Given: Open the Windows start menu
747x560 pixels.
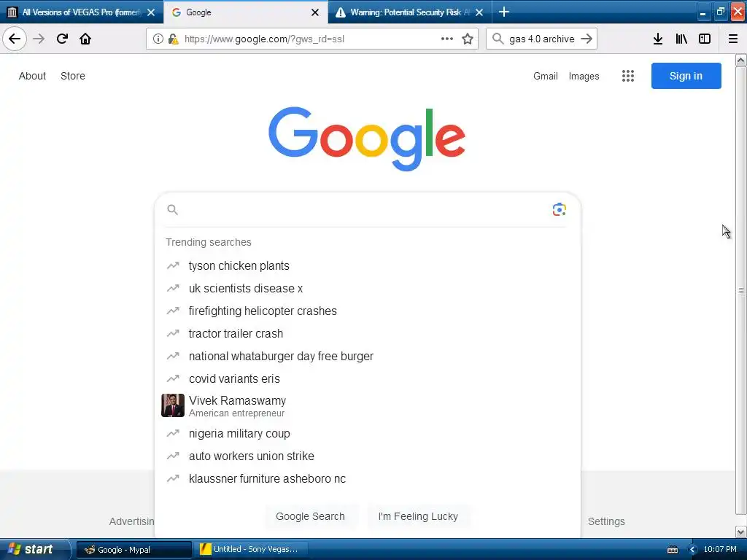Looking at the screenshot, I should click(x=34, y=549).
